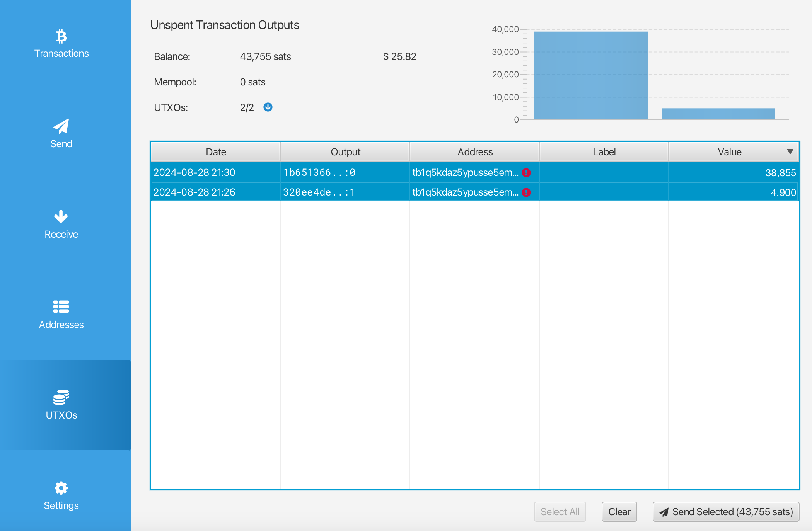This screenshot has height=531, width=812.
Task: Click red warning icon on 320ee4de row
Action: point(526,192)
